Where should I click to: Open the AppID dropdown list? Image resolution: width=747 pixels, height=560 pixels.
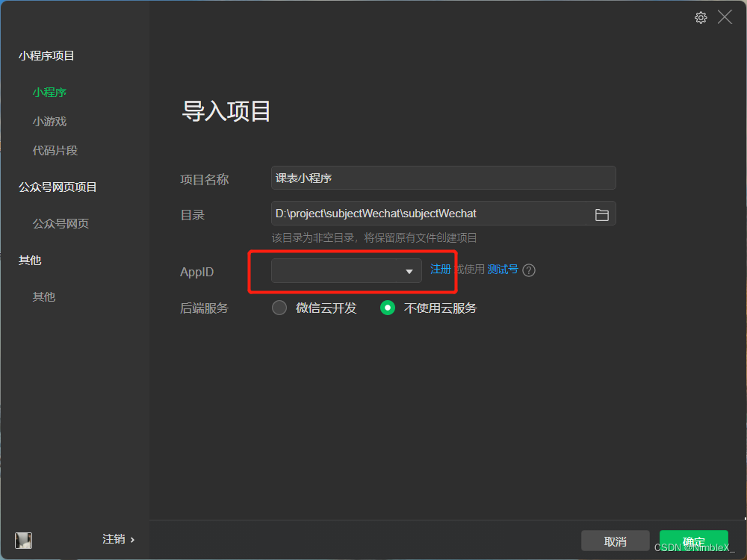(x=347, y=270)
